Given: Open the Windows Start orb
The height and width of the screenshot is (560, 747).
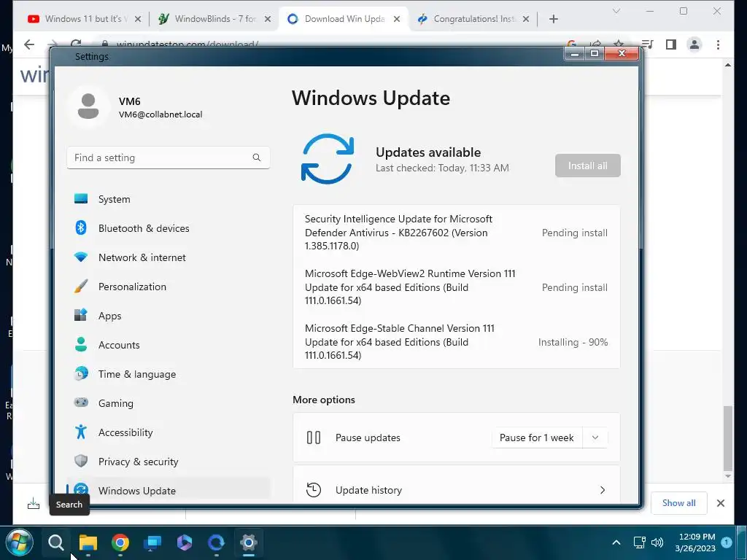Looking at the screenshot, I should (x=20, y=542).
